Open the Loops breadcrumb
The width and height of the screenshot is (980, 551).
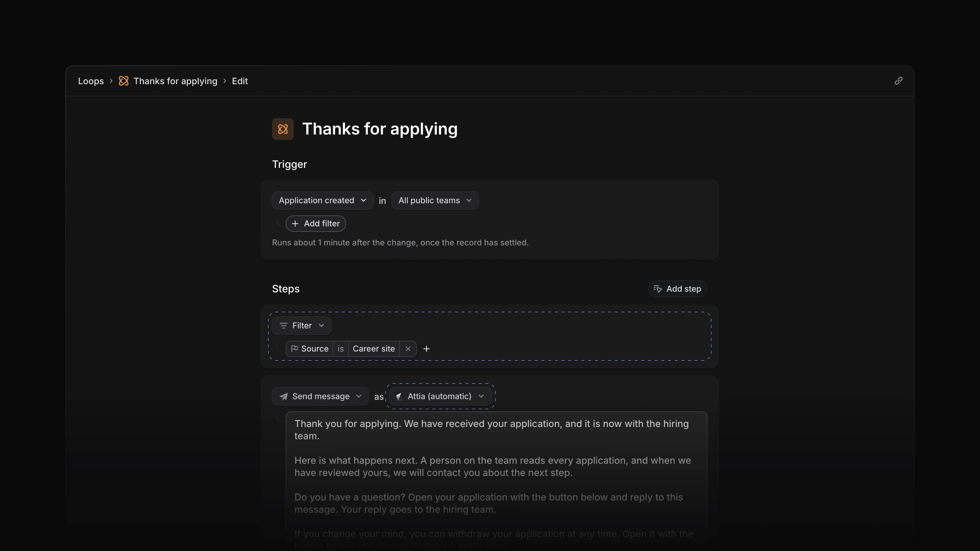91,81
